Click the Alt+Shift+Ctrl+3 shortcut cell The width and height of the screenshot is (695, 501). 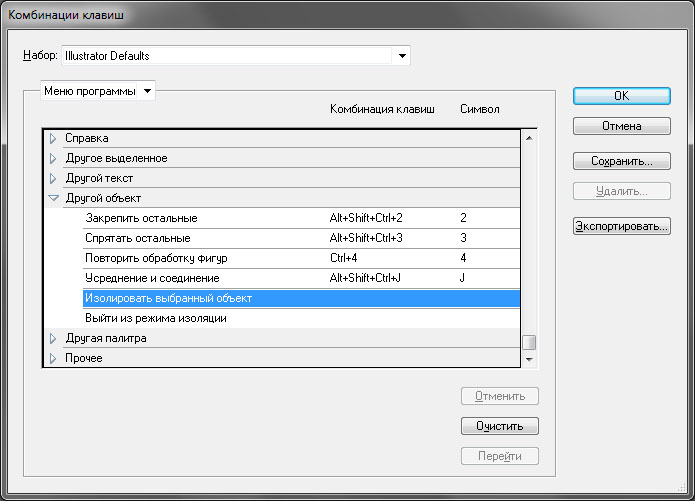pos(366,238)
